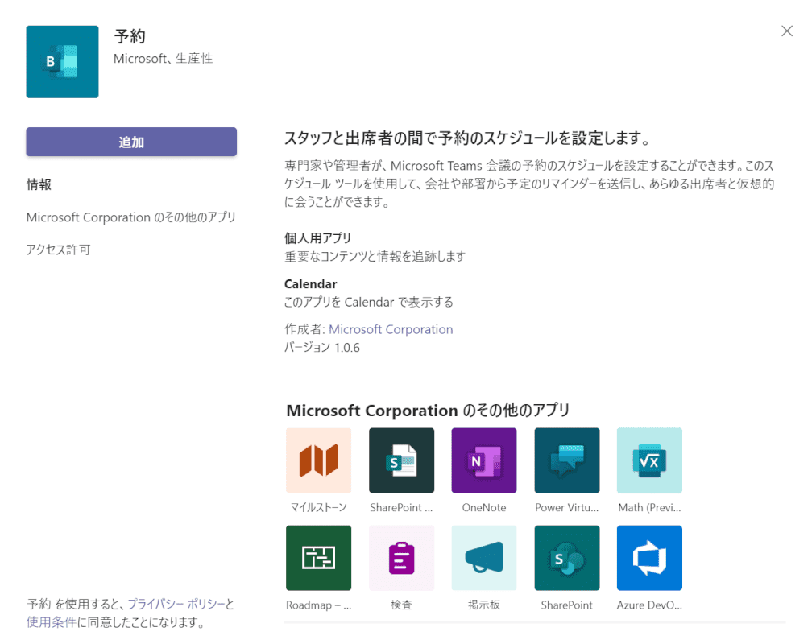Select the SharePoint app icon in second row
Image resolution: width=812 pixels, height=644 pixels.
(x=566, y=558)
